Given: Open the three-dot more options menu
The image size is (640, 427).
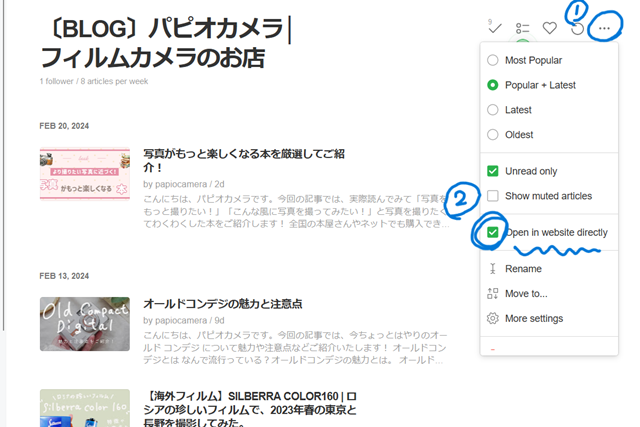Looking at the screenshot, I should [x=604, y=28].
